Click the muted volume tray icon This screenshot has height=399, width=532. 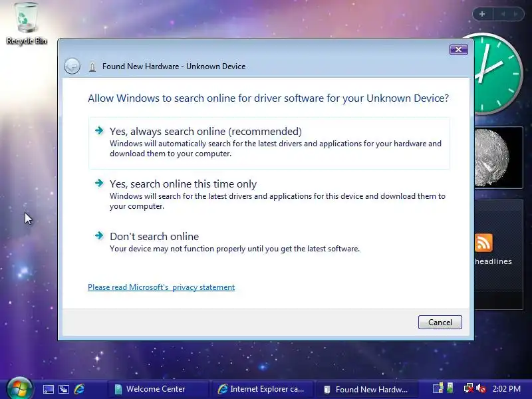pos(481,388)
